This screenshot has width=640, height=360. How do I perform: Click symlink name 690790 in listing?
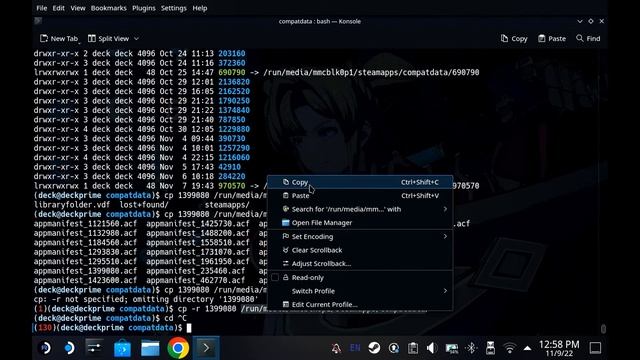(231, 72)
